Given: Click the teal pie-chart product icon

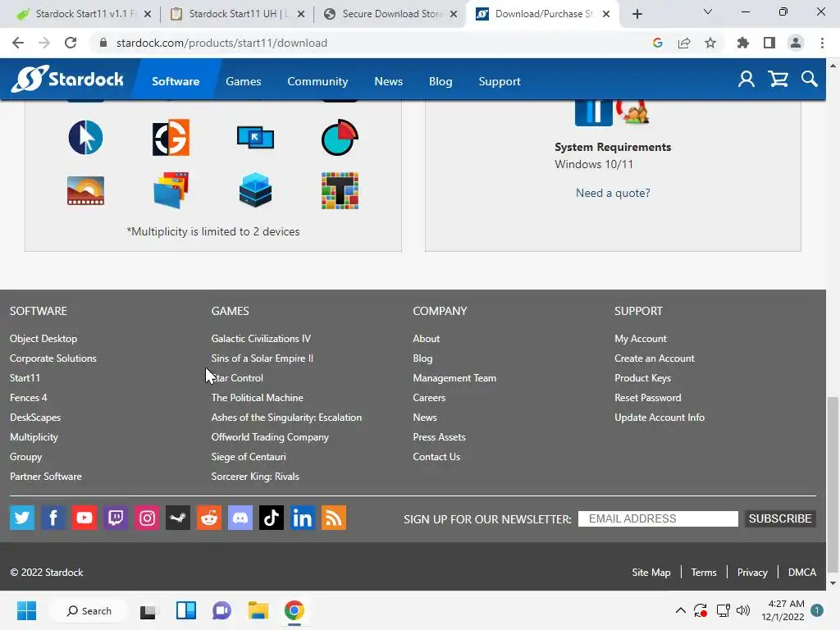Looking at the screenshot, I should point(340,138).
